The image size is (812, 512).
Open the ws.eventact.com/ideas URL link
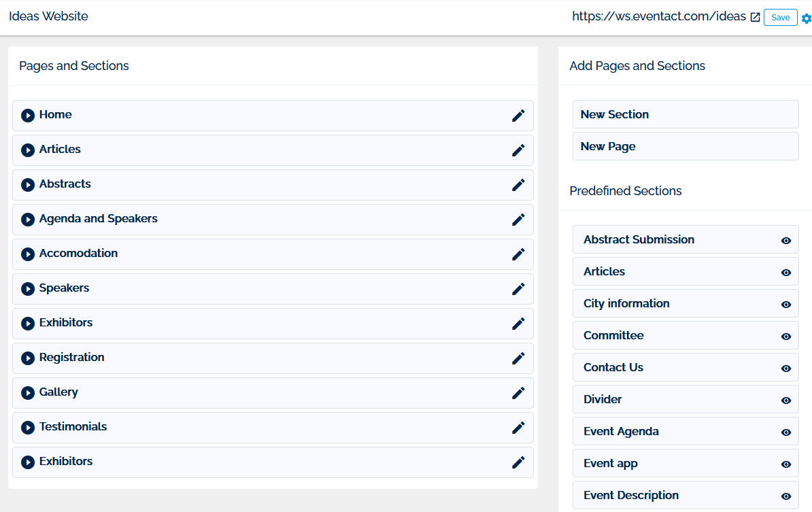pyautogui.click(x=658, y=17)
